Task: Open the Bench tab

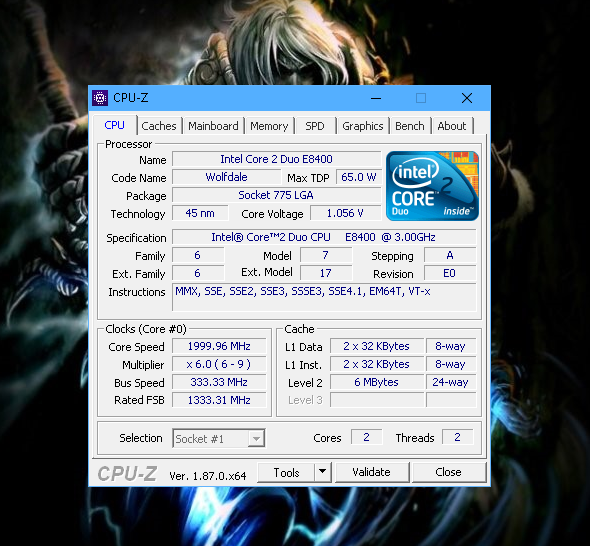Action: point(410,126)
